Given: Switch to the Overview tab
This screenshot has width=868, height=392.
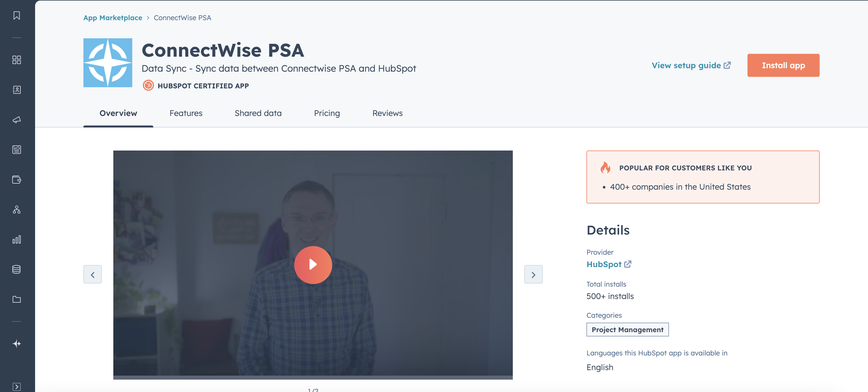Looking at the screenshot, I should click(118, 113).
